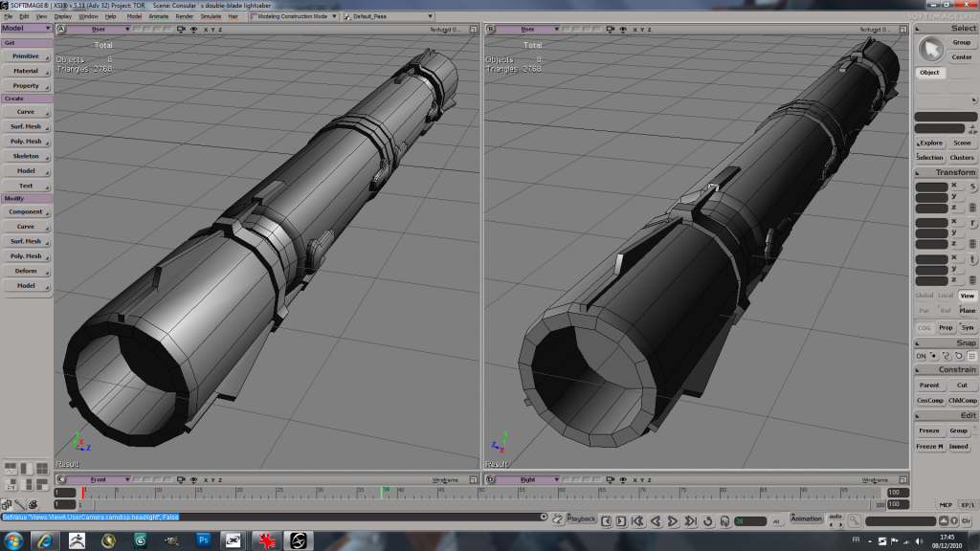Click the windows-switch icon at bottom left
The image size is (980, 551).
point(7,504)
